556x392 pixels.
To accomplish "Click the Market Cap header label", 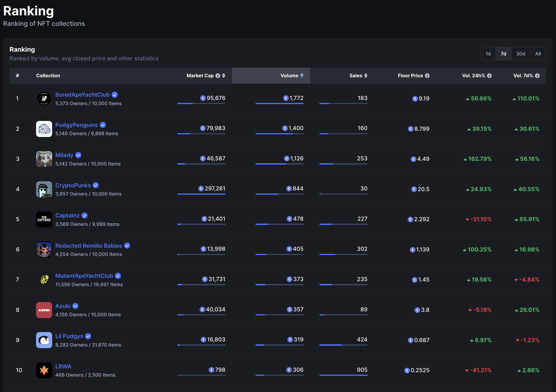I will click(x=200, y=76).
